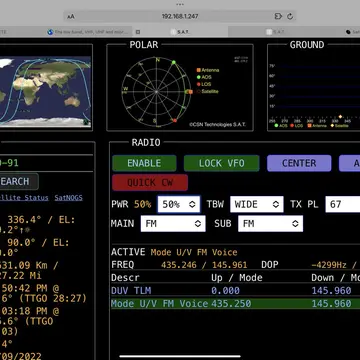The height and width of the screenshot is (360, 360).
Task: Reload the page with the refresh icon
Action: [x=290, y=16]
